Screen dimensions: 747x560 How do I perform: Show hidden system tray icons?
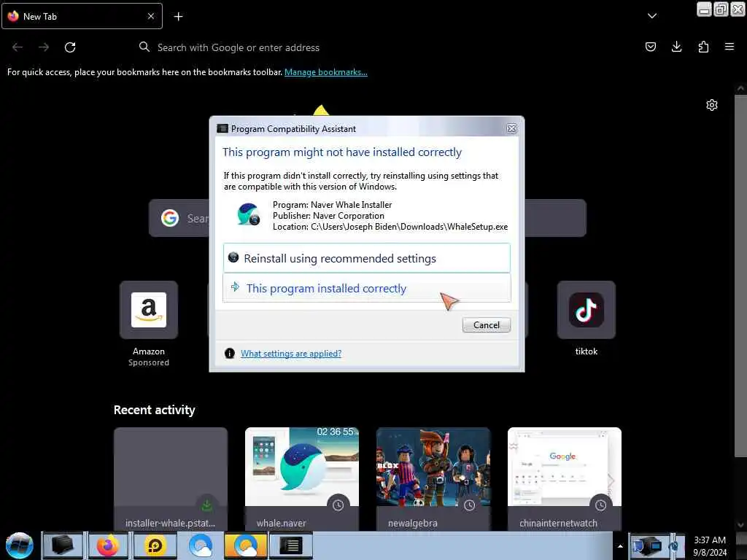(x=620, y=546)
